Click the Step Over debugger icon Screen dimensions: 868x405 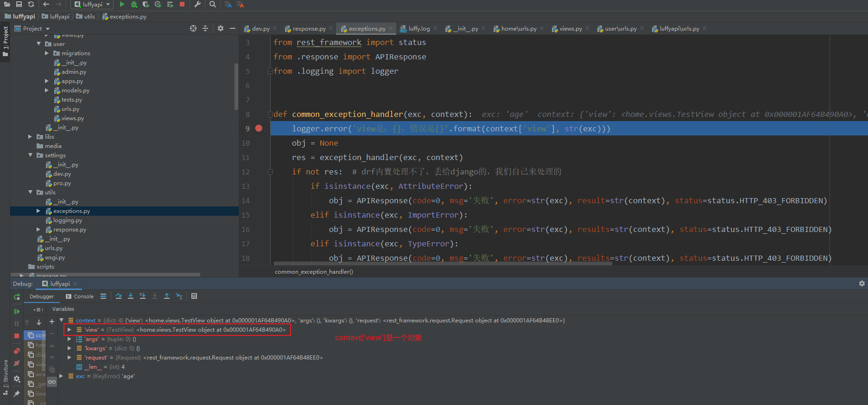tap(119, 296)
